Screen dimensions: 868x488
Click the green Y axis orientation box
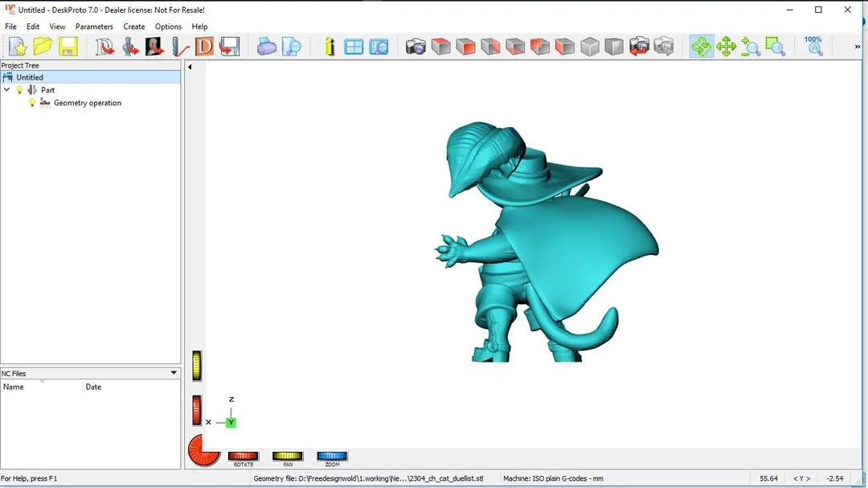(x=231, y=423)
